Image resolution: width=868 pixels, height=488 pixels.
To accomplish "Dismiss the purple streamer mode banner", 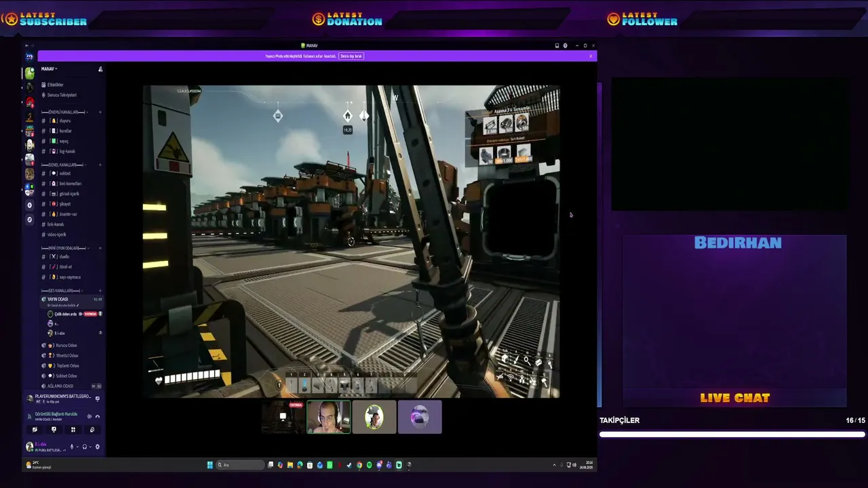I will coord(591,56).
